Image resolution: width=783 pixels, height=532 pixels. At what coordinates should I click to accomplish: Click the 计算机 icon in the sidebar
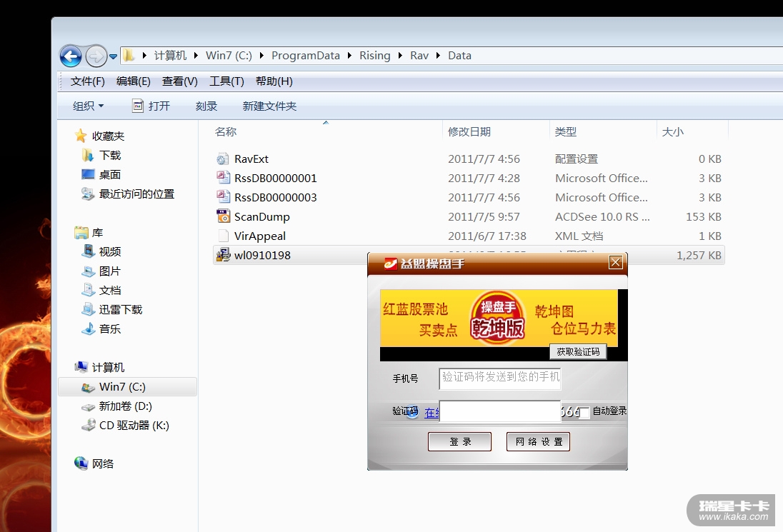click(81, 367)
